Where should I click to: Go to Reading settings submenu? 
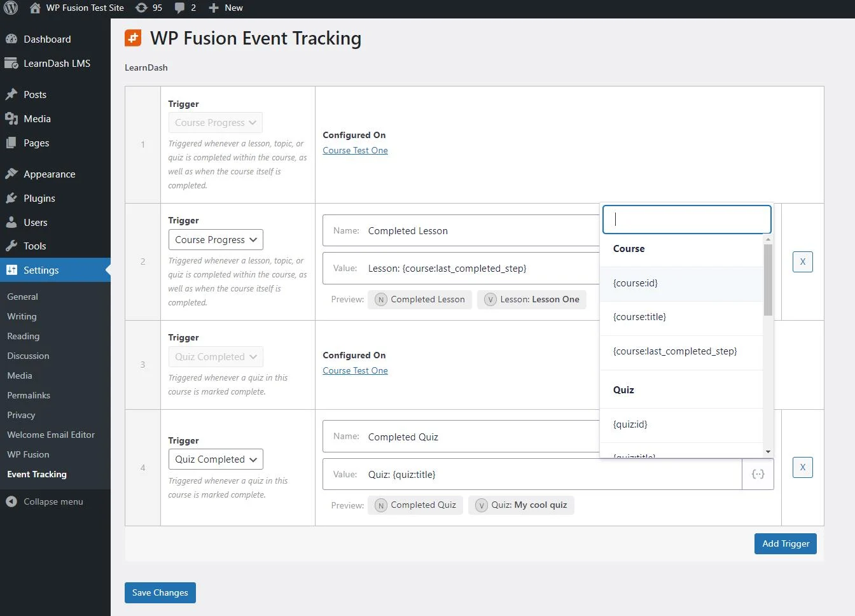pos(23,336)
